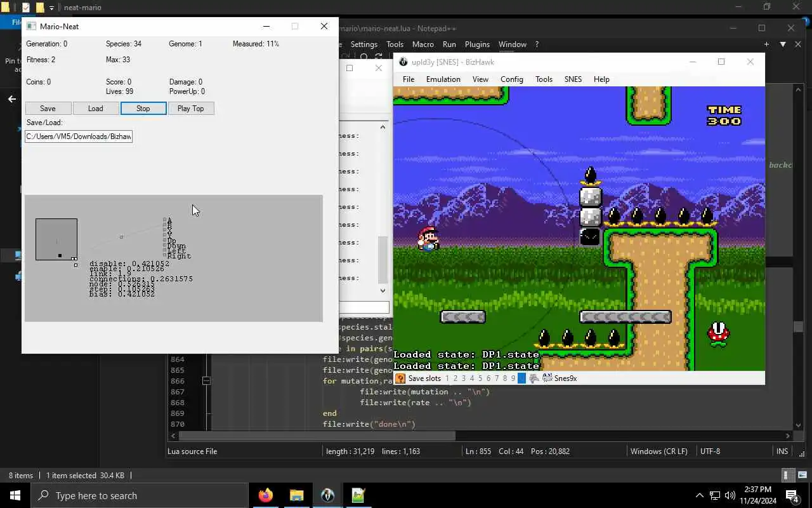Open the Notepad++ Macro menu
This screenshot has width=812, height=508.
point(422,44)
